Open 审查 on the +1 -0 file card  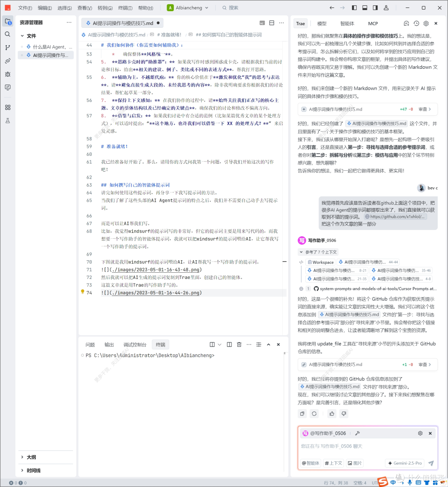point(425,365)
